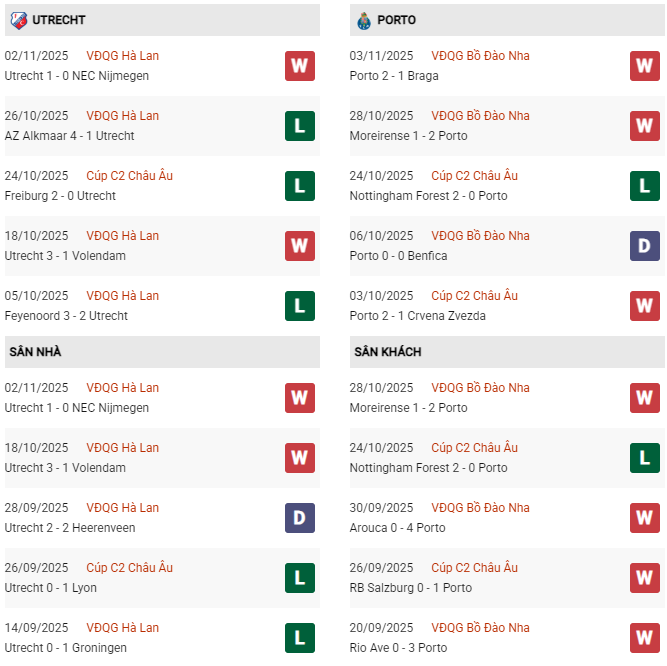Click the Porto club crest icon

[362, 20]
